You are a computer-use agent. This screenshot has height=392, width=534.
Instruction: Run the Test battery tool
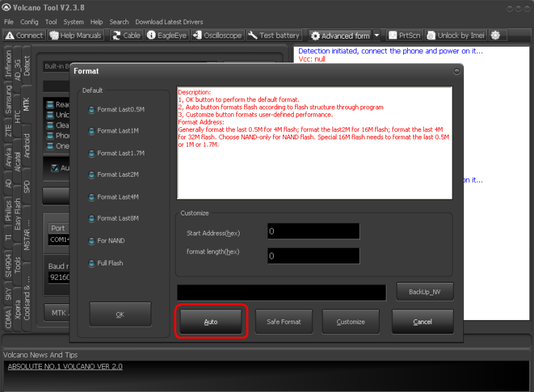point(274,35)
